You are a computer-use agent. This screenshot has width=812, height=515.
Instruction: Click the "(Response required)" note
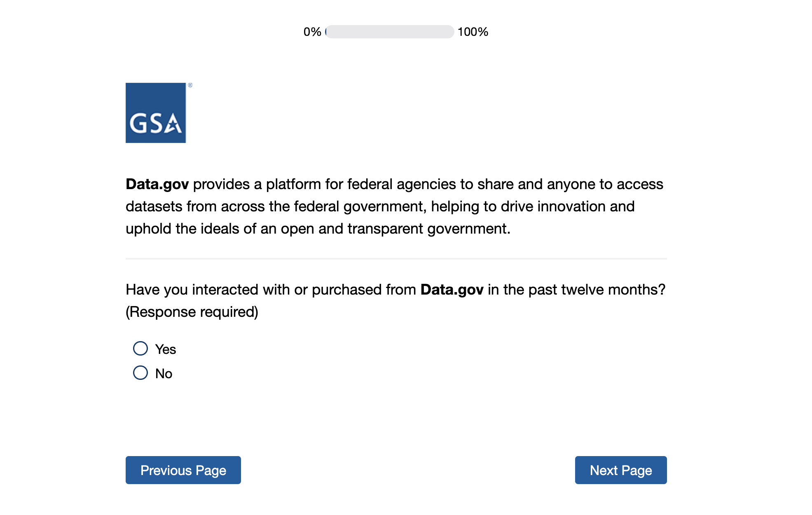pyautogui.click(x=192, y=312)
